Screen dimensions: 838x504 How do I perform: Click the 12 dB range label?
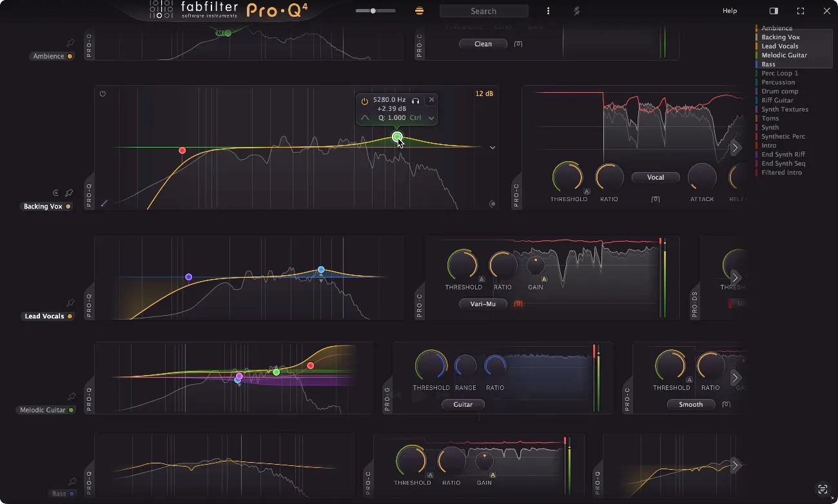click(x=484, y=94)
